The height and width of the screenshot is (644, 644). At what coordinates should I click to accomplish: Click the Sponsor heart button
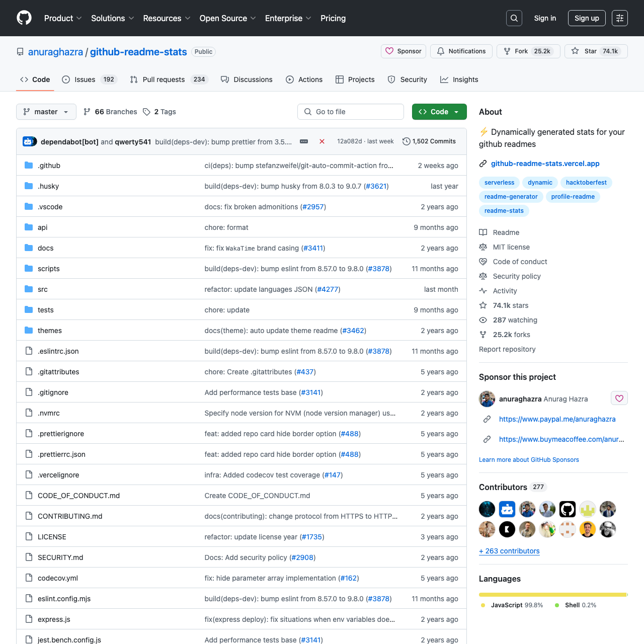[x=404, y=51]
